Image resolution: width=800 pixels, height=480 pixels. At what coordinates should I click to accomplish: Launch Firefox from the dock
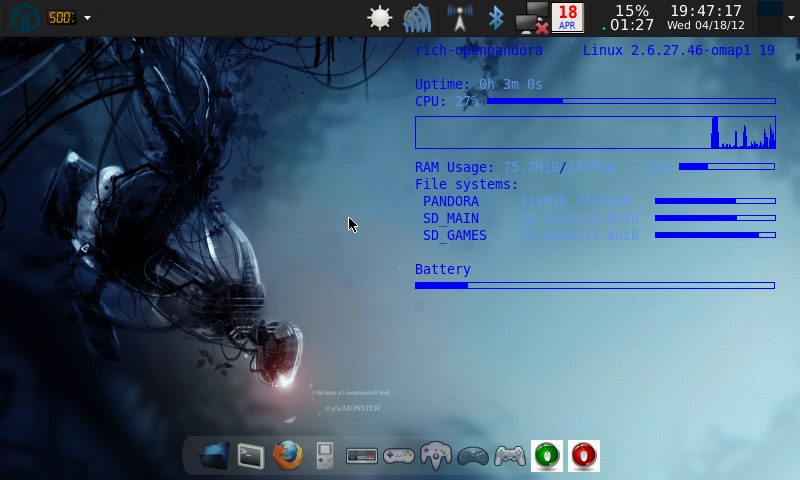[287, 456]
